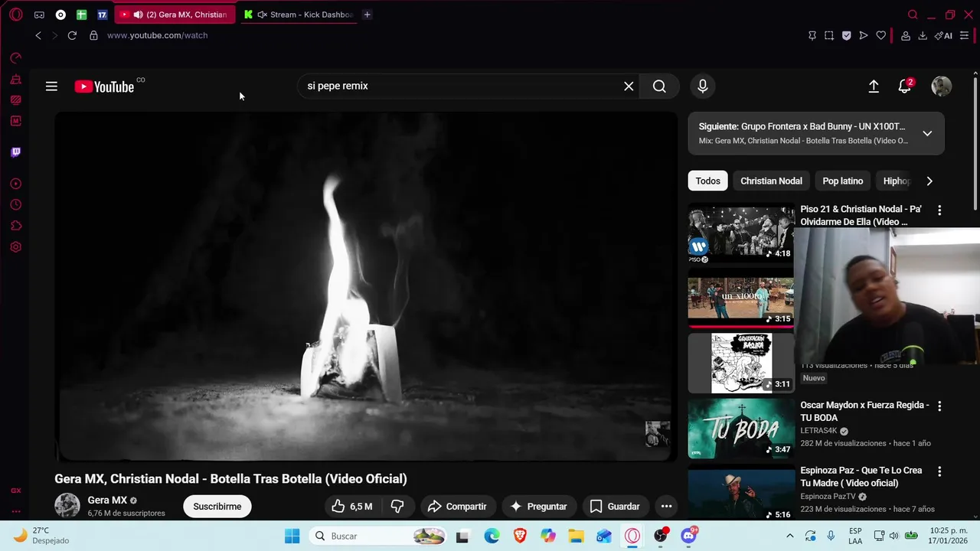Viewport: 980px width, 551px height.
Task: Launch Brave from the taskbar
Action: pos(520,536)
